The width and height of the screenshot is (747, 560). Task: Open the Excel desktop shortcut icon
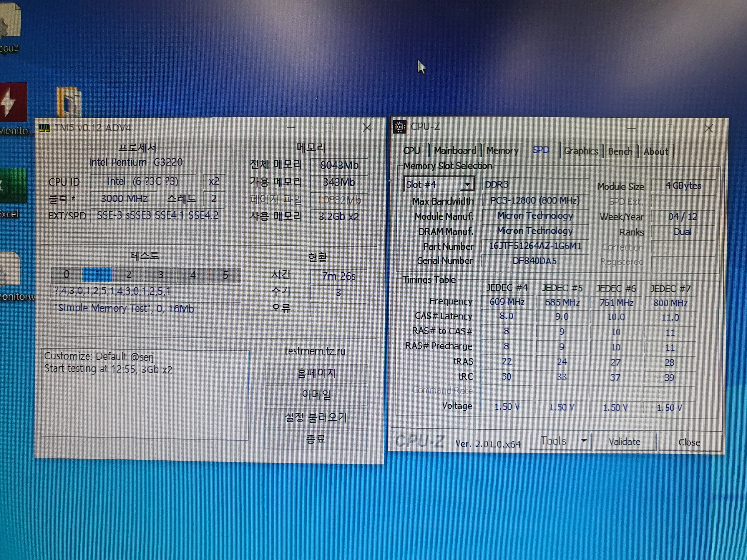tap(13, 186)
